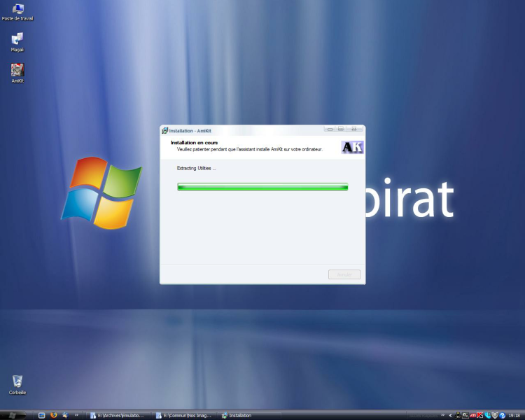The width and height of the screenshot is (525, 420).
Task: Click the camera-like tray icon beside ATI
Action: (x=465, y=416)
